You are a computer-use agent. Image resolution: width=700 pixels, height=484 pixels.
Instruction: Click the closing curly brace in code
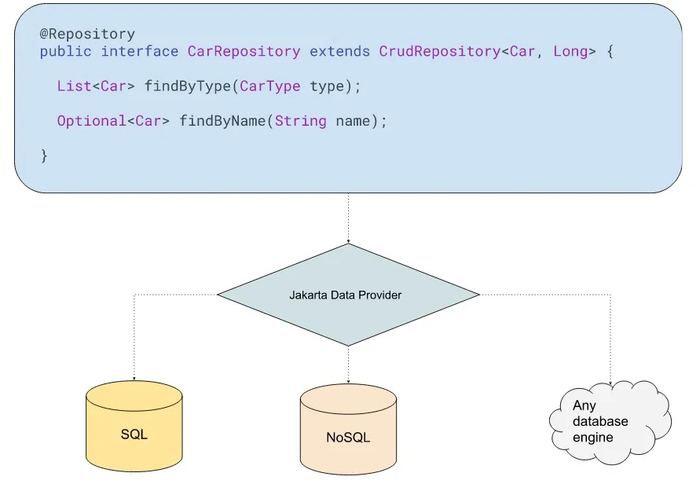(x=44, y=156)
